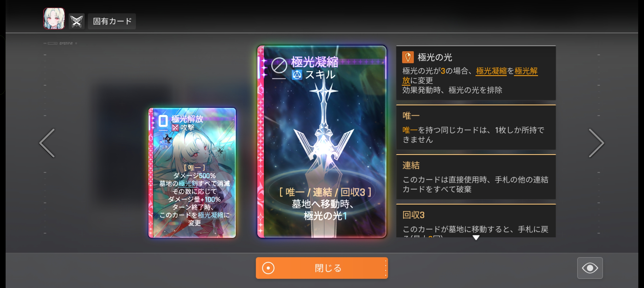Select the 固有カード tab
This screenshot has height=288, width=644.
coord(112,21)
